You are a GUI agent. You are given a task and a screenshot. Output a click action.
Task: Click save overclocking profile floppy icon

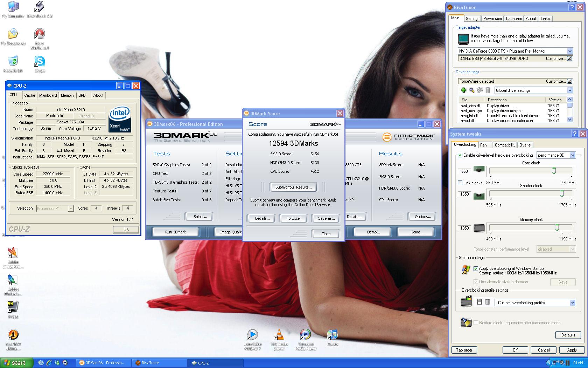pos(479,302)
